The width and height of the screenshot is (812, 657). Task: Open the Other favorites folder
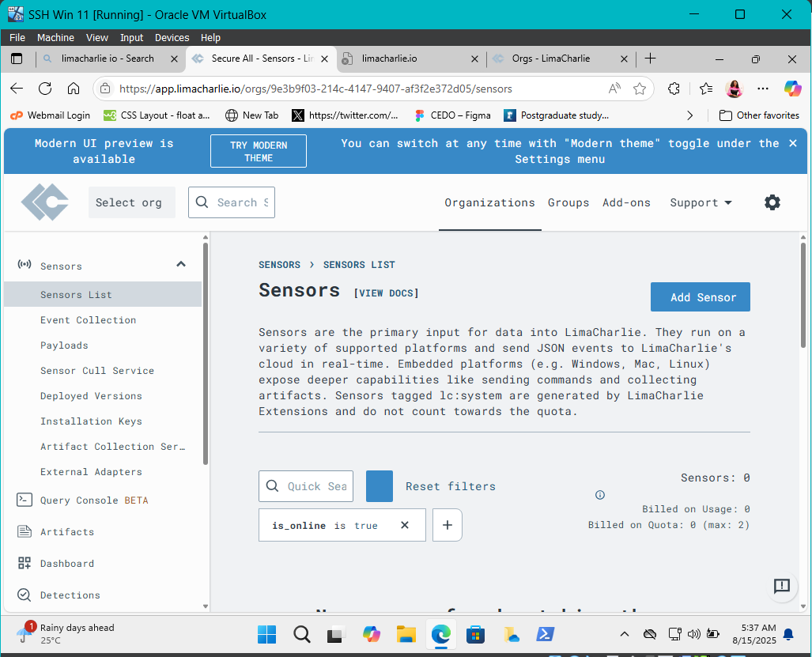coord(759,115)
